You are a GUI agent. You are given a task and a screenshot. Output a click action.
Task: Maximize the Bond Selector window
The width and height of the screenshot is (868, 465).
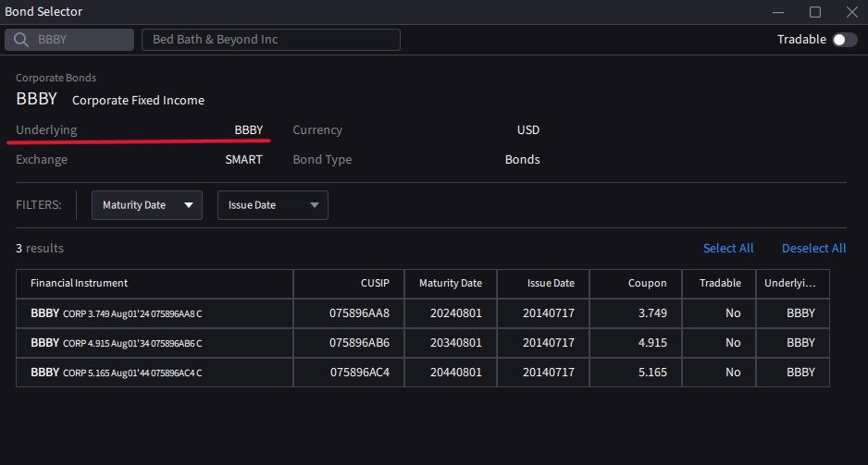pos(815,12)
